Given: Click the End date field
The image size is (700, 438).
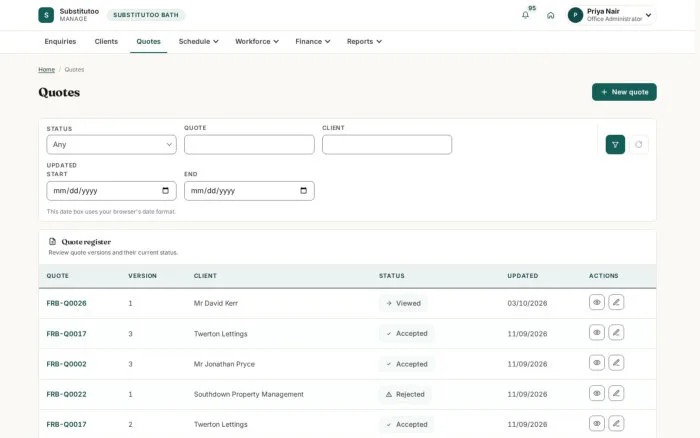Looking at the screenshot, I should pos(249,191).
